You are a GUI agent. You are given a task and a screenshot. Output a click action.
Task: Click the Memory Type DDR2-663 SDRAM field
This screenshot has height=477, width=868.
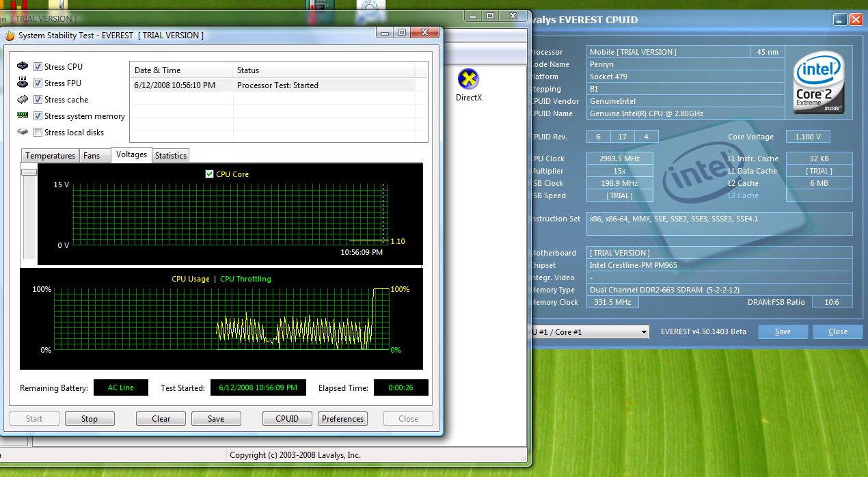pos(720,290)
